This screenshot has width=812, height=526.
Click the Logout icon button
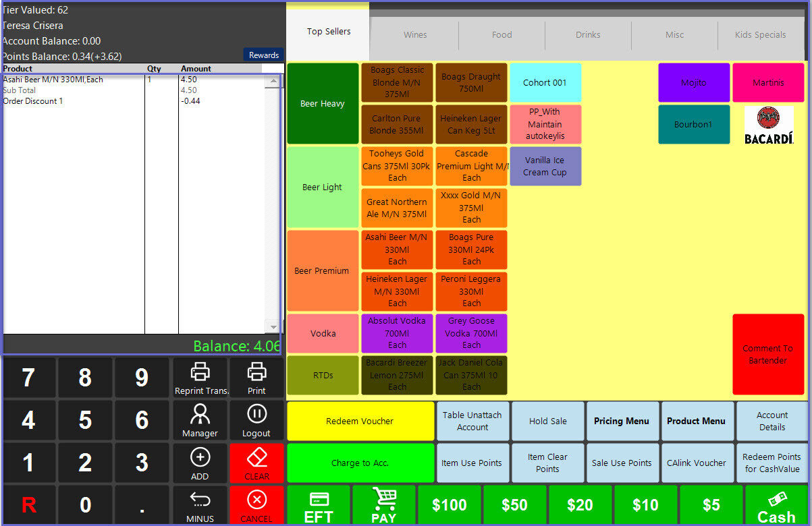[256, 413]
